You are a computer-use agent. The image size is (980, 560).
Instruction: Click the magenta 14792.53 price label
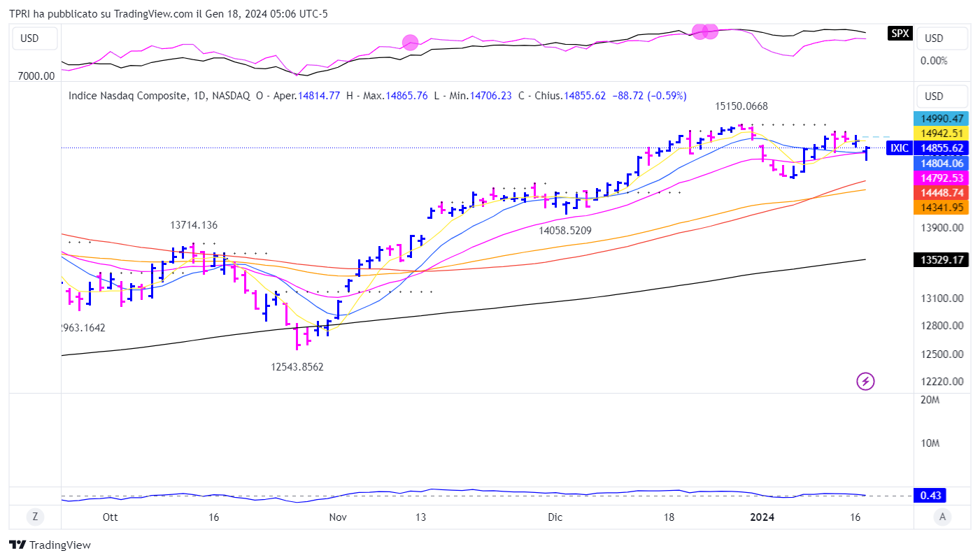click(x=941, y=178)
